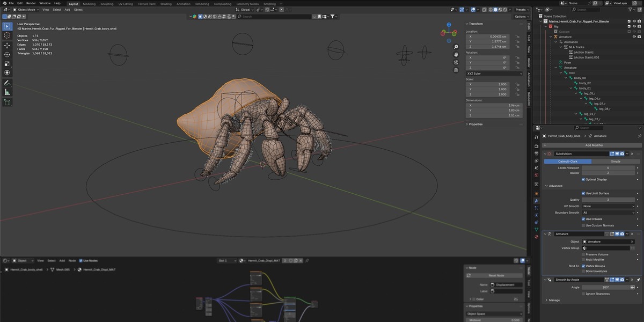Activate the Move tool
The image size is (644, 322).
coord(7,46)
